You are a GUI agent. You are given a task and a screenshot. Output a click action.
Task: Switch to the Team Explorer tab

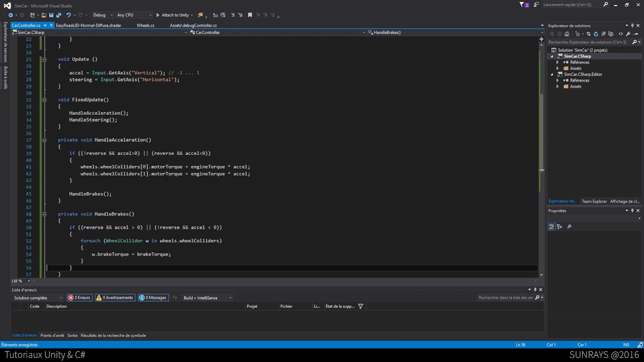[594, 202]
